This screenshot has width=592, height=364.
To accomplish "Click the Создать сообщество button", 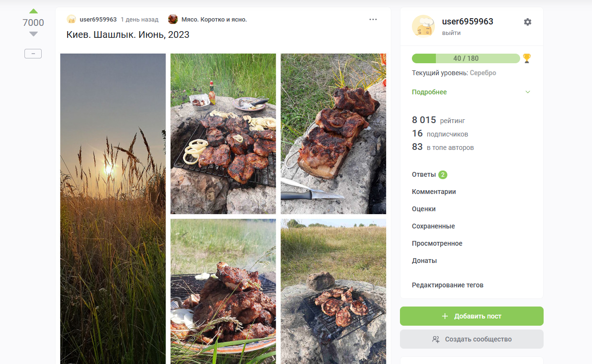I will tap(471, 339).
